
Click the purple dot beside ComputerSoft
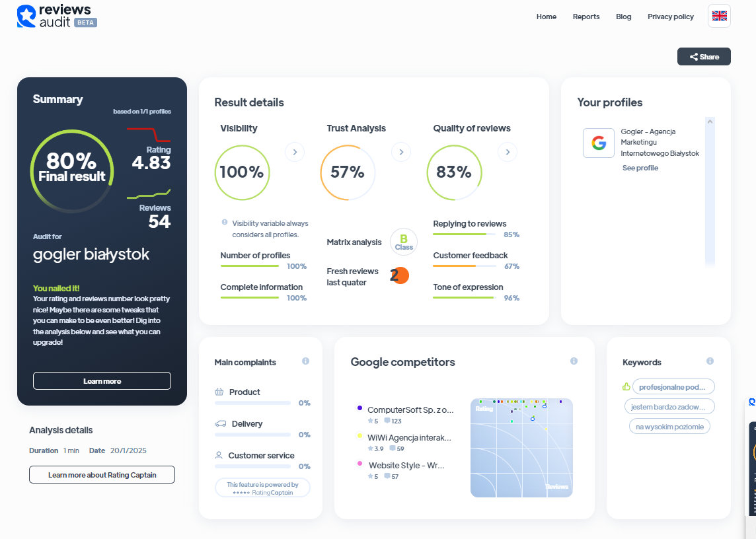pyautogui.click(x=359, y=408)
